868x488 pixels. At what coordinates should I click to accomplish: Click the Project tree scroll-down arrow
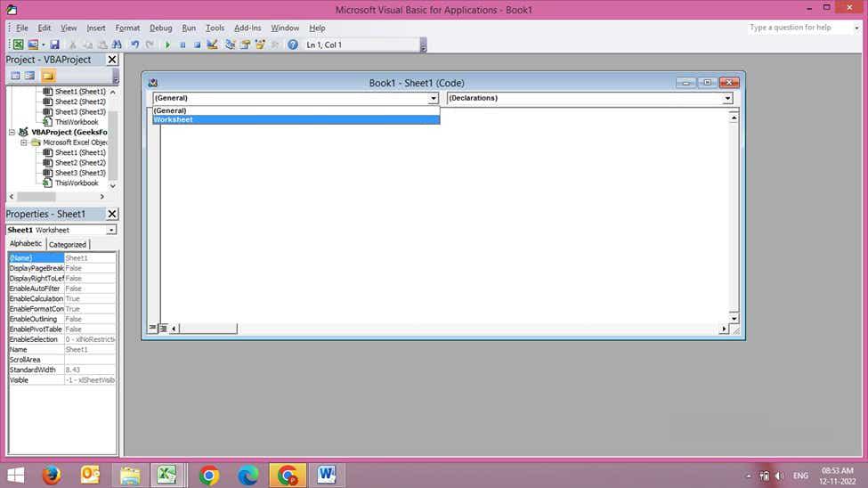[113, 186]
